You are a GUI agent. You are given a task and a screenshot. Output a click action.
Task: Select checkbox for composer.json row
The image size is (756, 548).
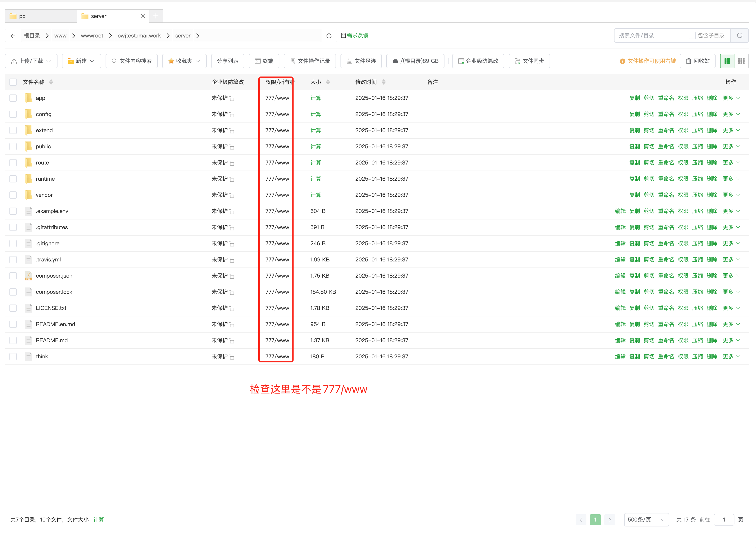tap(13, 276)
